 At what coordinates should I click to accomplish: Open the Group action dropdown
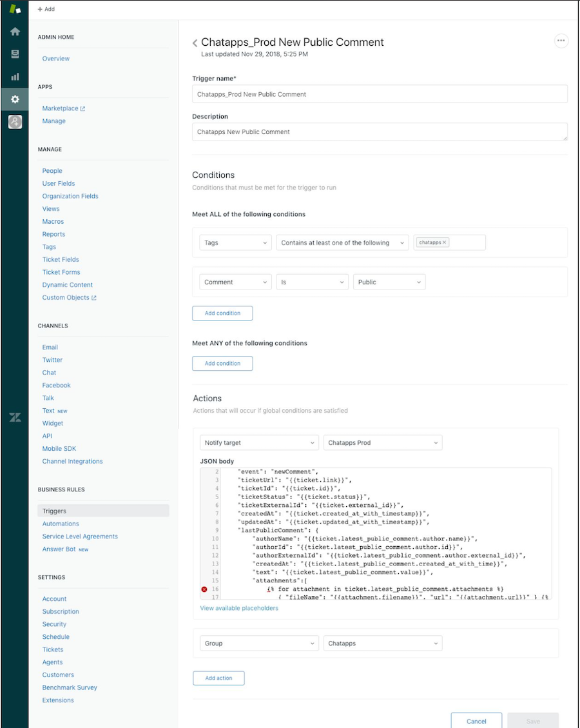[259, 644]
